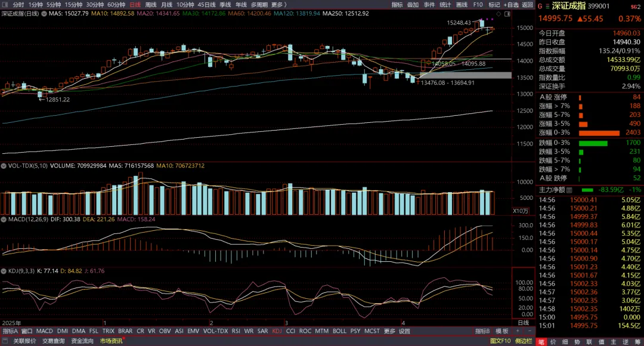Click the F10 button in top bar
The image size is (644, 346).
point(478,5)
